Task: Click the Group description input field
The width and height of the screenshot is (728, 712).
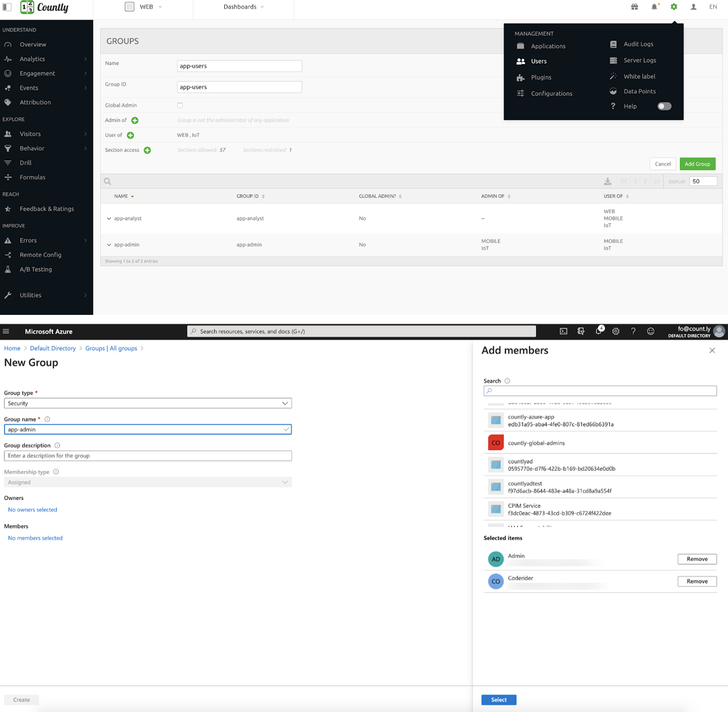Action: [148, 456]
